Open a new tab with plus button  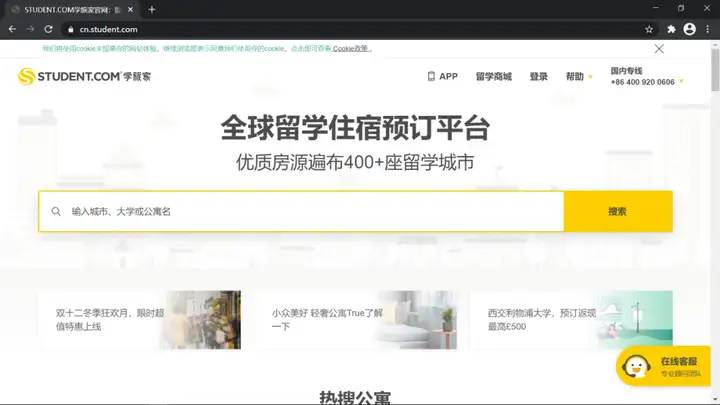click(152, 9)
